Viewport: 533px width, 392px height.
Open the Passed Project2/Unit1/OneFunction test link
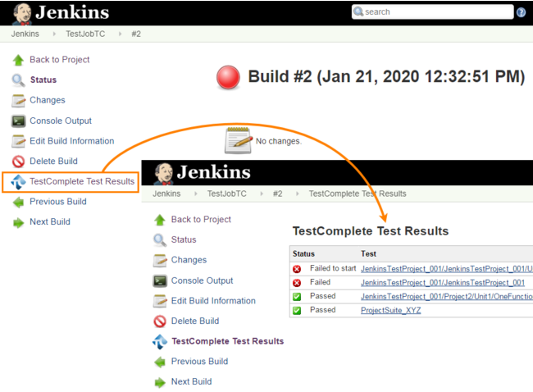(x=447, y=297)
